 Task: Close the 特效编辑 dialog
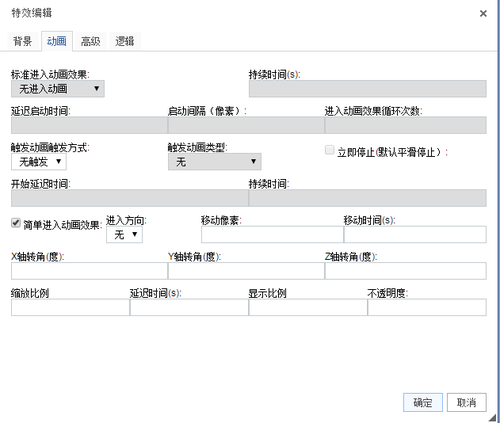[483, 14]
